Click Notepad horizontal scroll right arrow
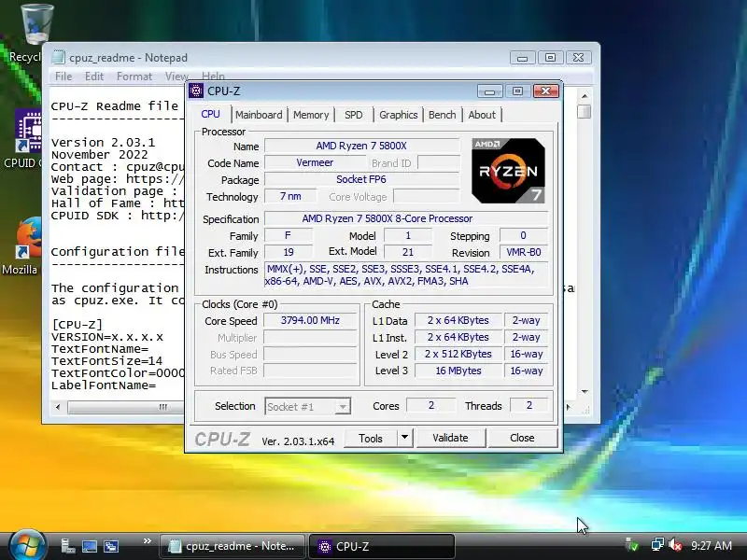The width and height of the screenshot is (747, 560). click(x=568, y=407)
